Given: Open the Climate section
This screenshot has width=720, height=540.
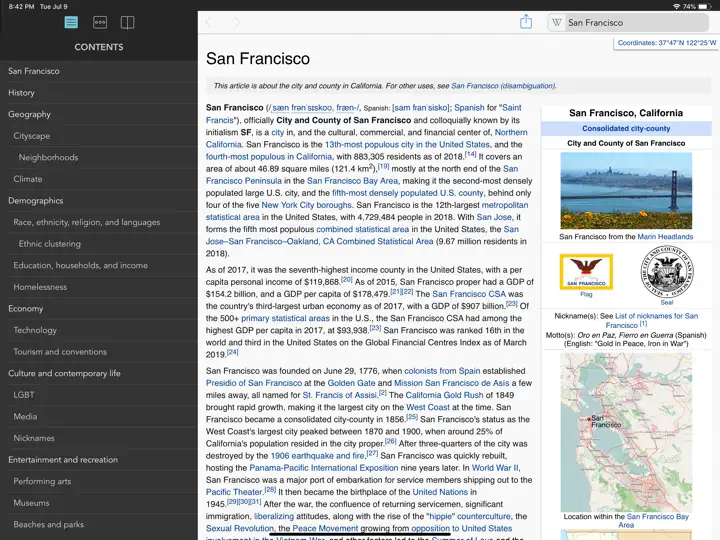Looking at the screenshot, I should click(x=99, y=179).
